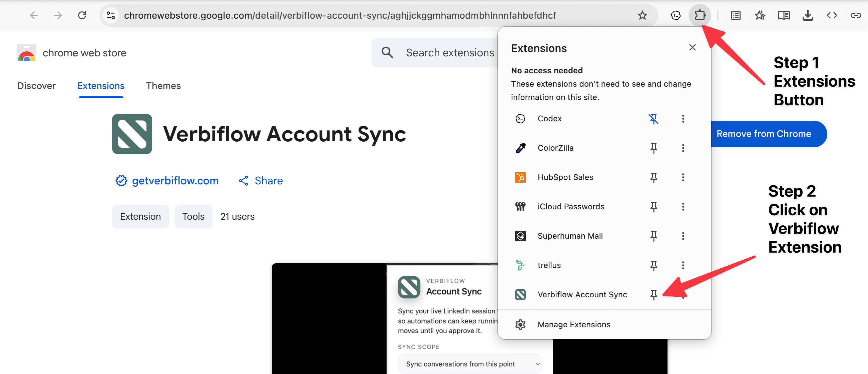Click the browser back arrow
This screenshot has width=868, height=374.
(x=34, y=15)
